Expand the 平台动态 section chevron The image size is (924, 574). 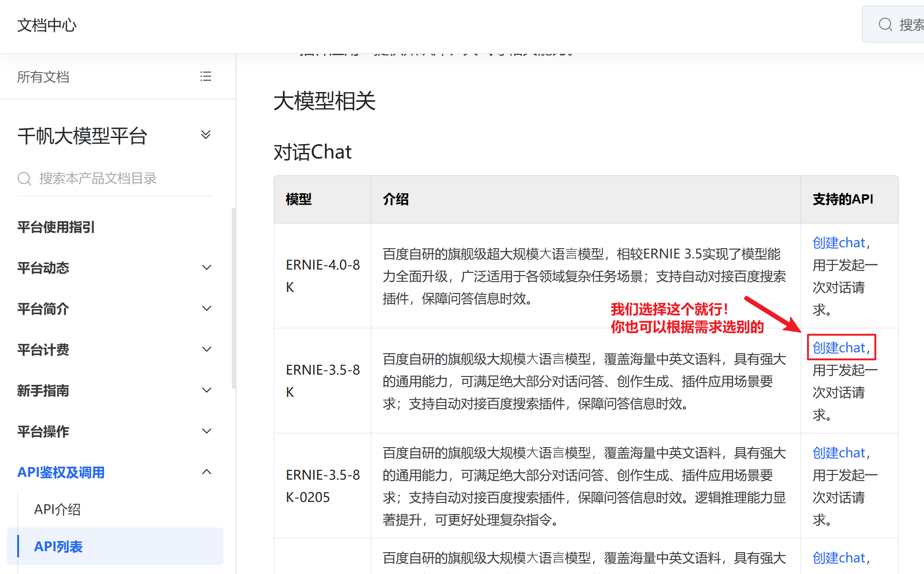point(207,268)
